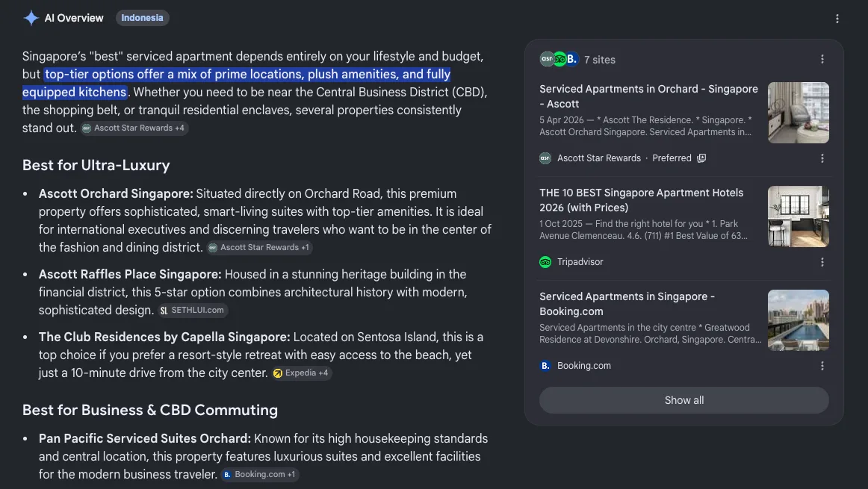Click the Ascott Star Rewards favicon in sources
Screen dimensions: 868x489
coord(545,158)
